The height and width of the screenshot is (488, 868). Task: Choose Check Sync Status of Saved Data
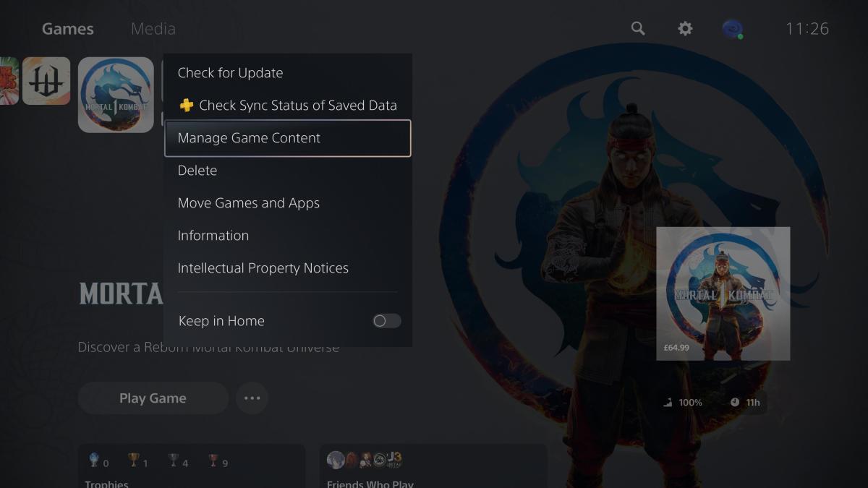pyautogui.click(x=288, y=106)
